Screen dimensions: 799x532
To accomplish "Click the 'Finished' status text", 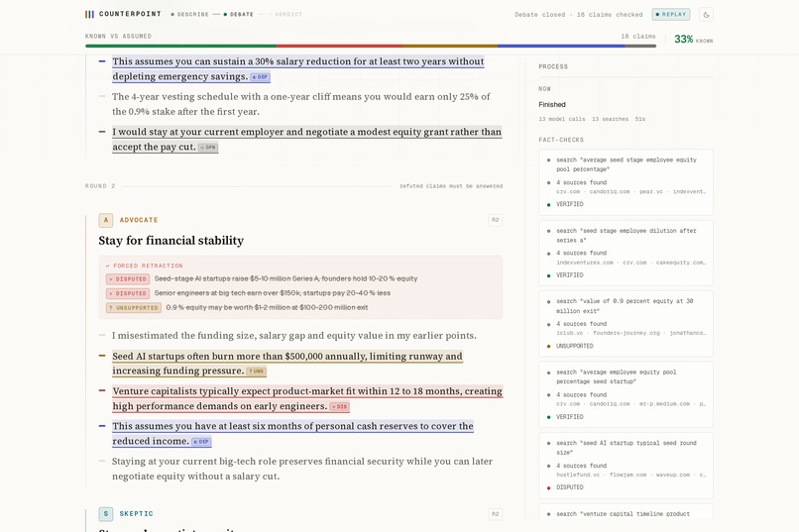I will [x=552, y=104].
